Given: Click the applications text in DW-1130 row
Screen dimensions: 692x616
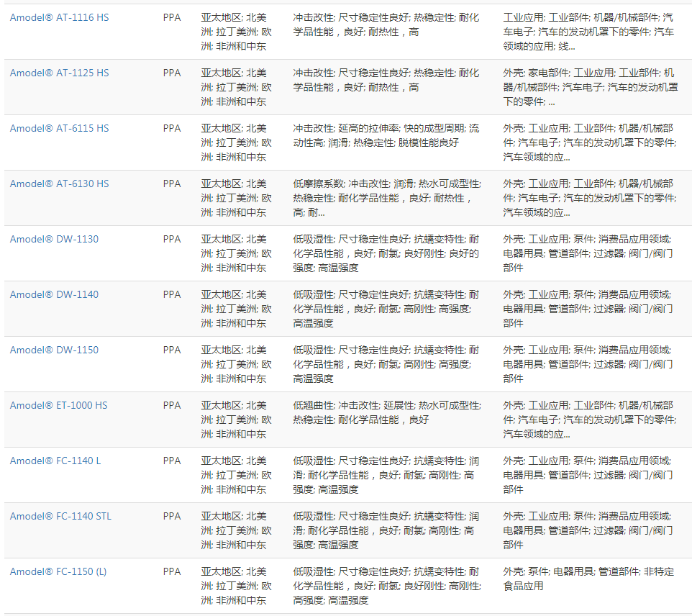Looking at the screenshot, I should coord(588,253).
